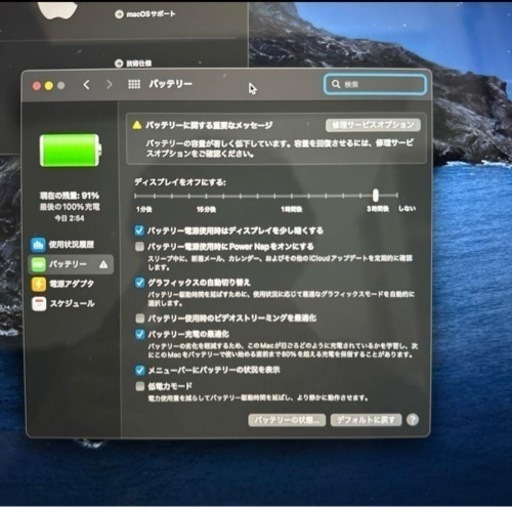Click デフォルトに戻す button
Screen dimensions: 512x507
click(x=366, y=420)
